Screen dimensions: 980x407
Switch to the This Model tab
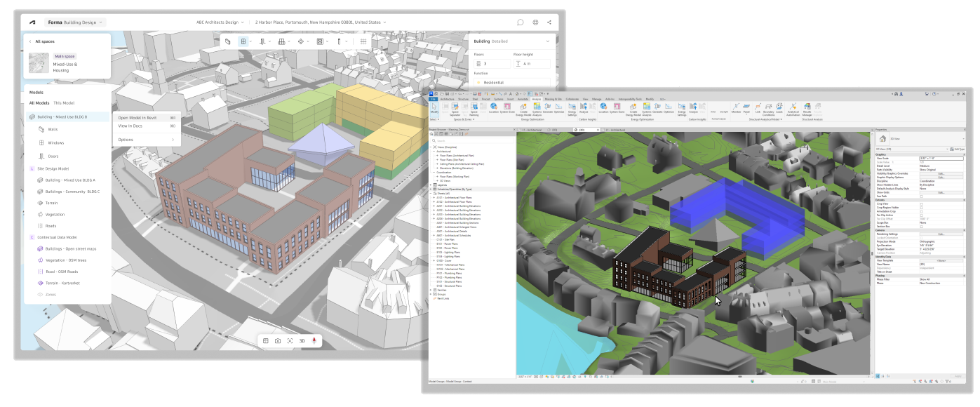(x=64, y=103)
